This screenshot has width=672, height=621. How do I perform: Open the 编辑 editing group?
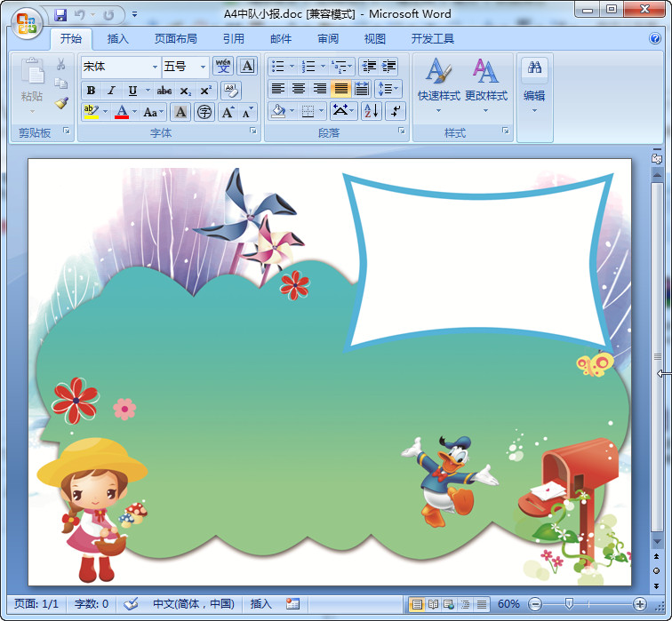coord(534,85)
